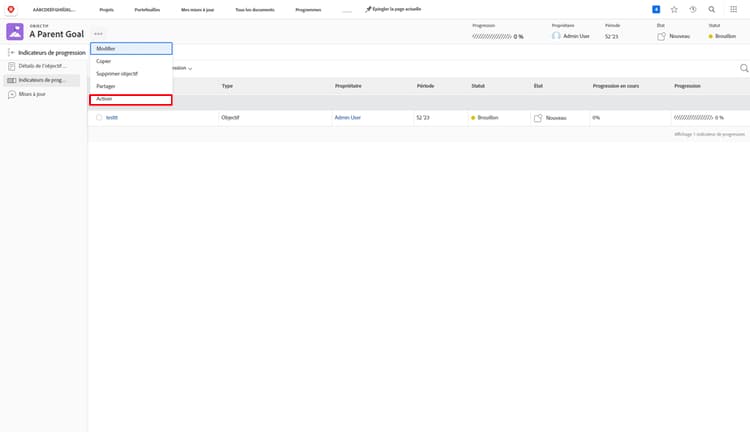The height and width of the screenshot is (432, 750).
Task: Open recent items clock icon
Action: pyautogui.click(x=693, y=9)
